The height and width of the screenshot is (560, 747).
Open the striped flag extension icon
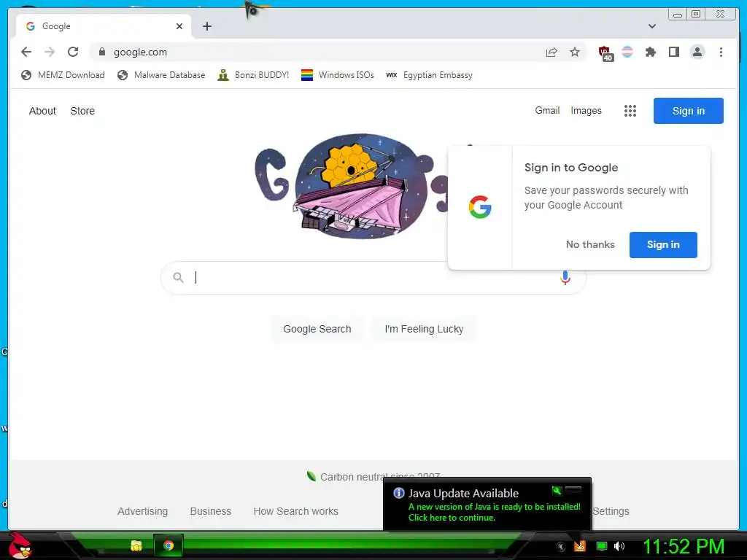(627, 52)
